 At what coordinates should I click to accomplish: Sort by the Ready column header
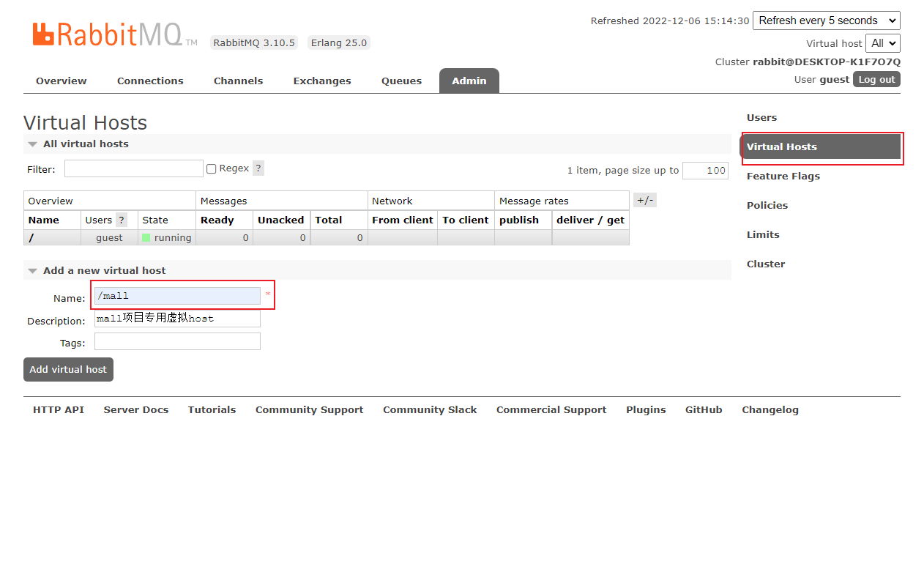click(217, 220)
